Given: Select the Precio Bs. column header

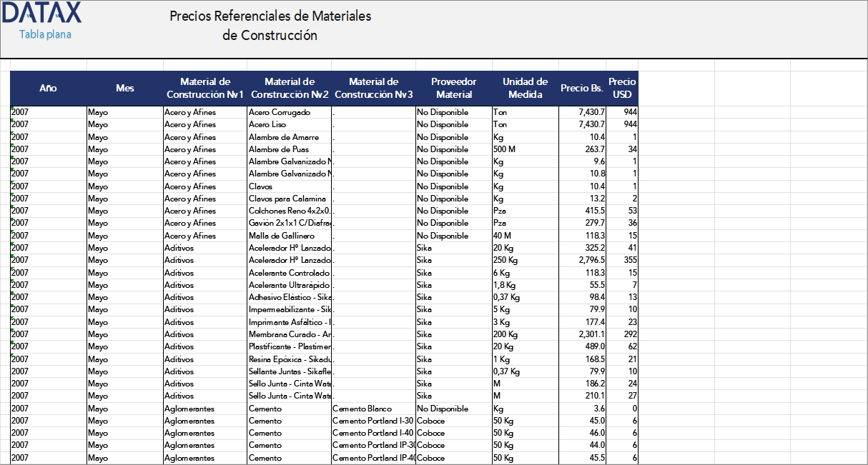Looking at the screenshot, I should [x=581, y=87].
